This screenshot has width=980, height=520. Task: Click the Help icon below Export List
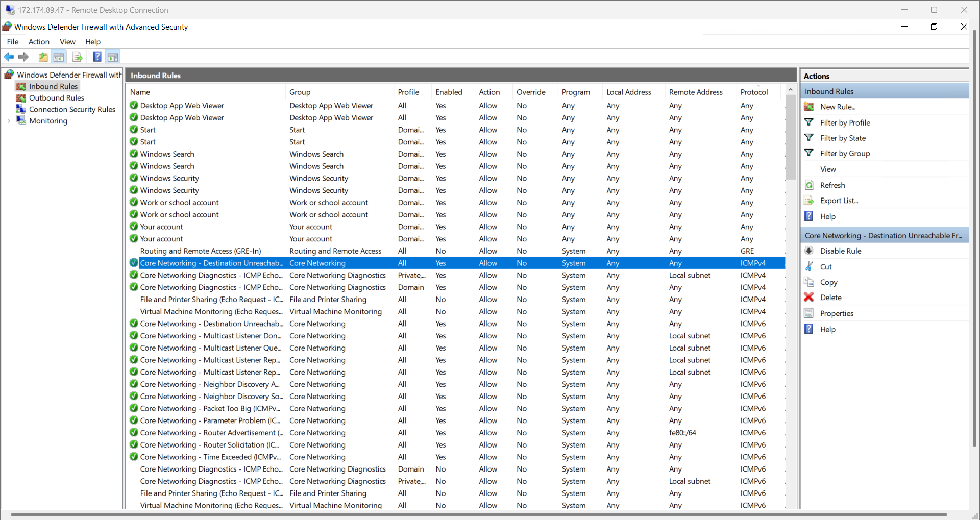click(x=809, y=216)
